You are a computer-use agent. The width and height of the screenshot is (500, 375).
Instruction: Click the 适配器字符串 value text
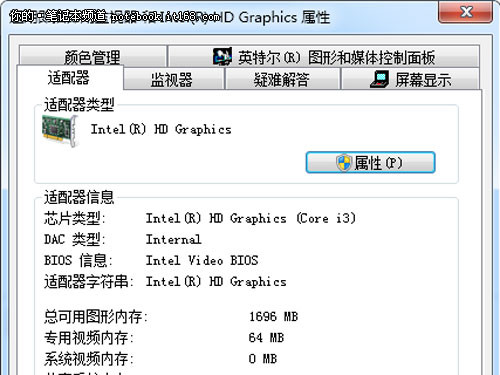pos(216,282)
